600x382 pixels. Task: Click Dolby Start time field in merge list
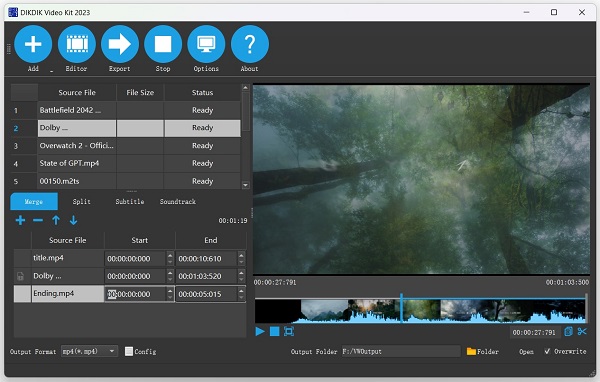click(x=135, y=276)
